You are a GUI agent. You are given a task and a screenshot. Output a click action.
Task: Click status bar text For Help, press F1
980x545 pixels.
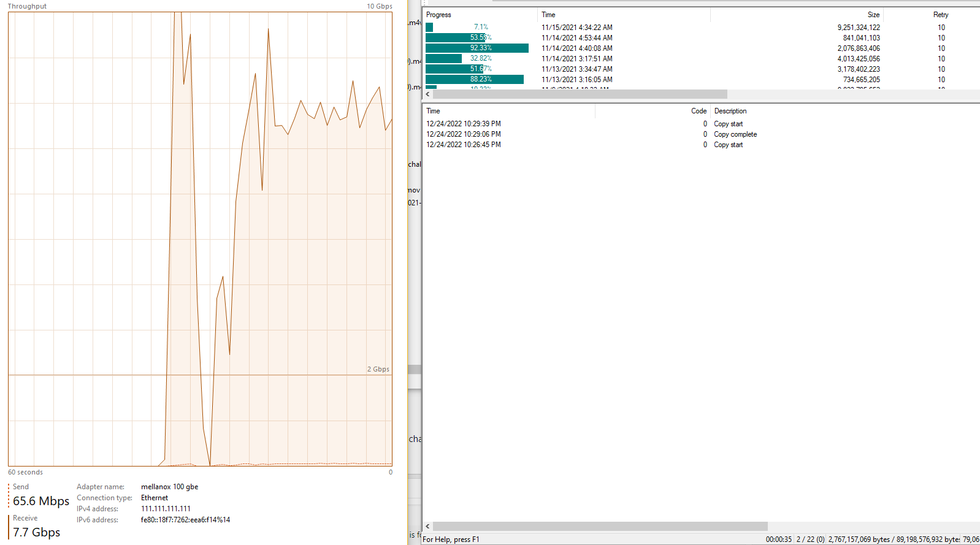click(x=451, y=539)
